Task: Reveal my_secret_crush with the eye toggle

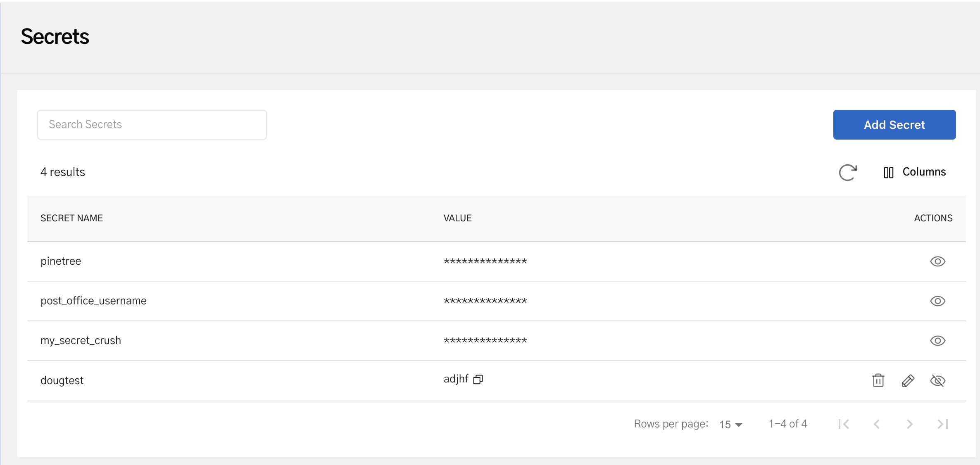Action: [x=938, y=340]
